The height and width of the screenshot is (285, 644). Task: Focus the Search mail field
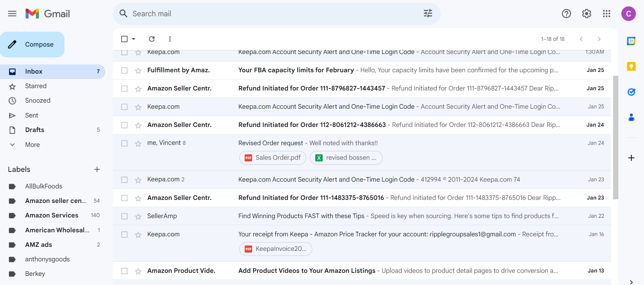point(276,14)
